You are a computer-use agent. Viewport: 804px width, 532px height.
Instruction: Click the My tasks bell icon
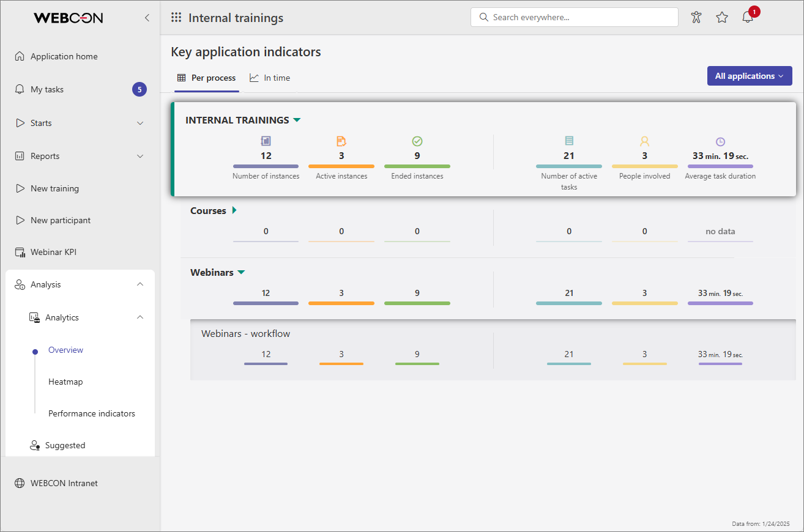pyautogui.click(x=20, y=89)
